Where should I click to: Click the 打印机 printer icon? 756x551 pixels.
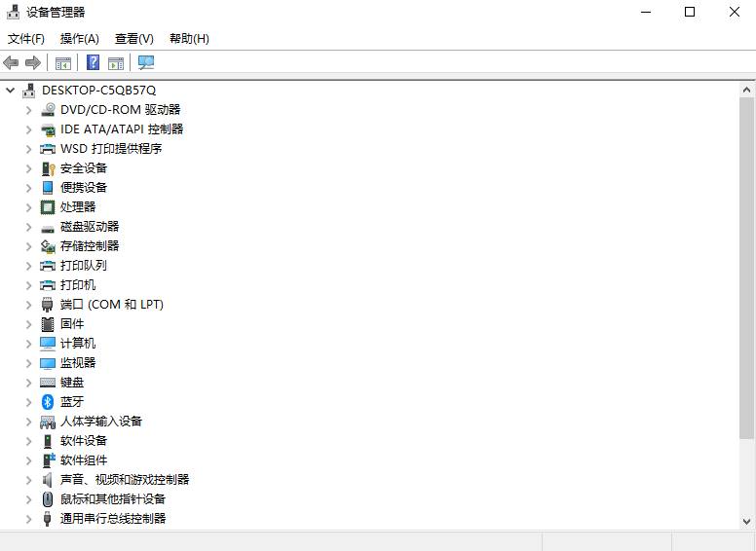pos(48,285)
